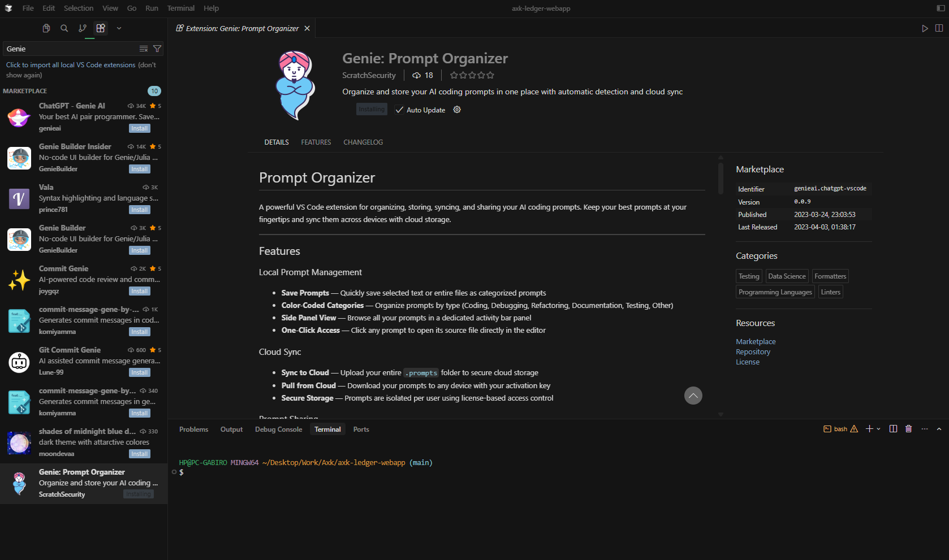
Task: Open the Source Control view icon
Action: coord(83,28)
